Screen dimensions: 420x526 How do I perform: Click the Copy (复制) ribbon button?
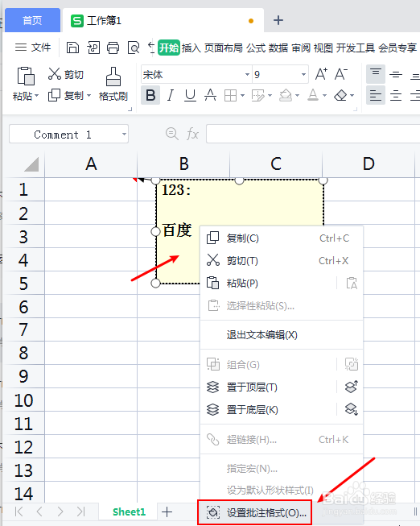pyautogui.click(x=65, y=96)
